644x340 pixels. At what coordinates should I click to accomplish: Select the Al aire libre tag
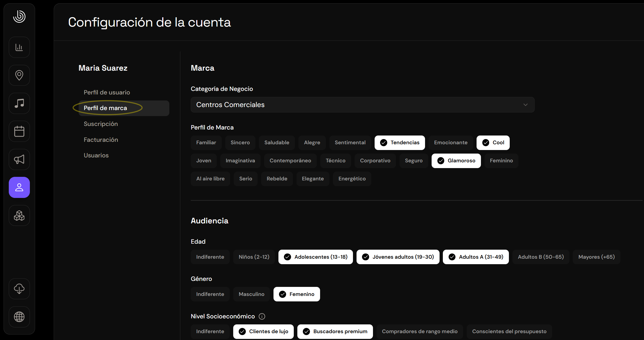click(x=210, y=179)
